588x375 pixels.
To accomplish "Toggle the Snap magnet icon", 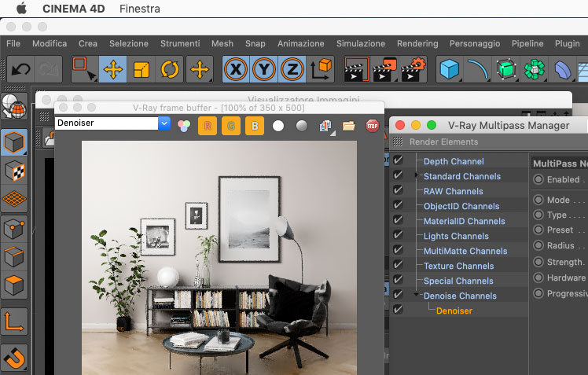I will (14, 358).
